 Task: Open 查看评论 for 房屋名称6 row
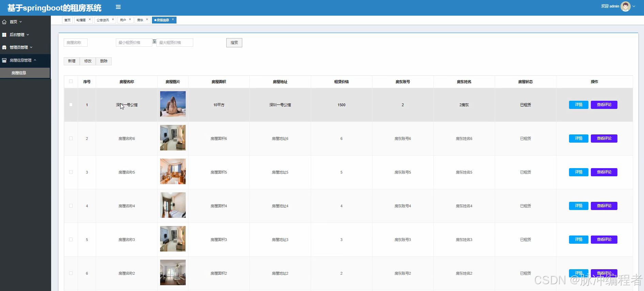click(x=604, y=139)
